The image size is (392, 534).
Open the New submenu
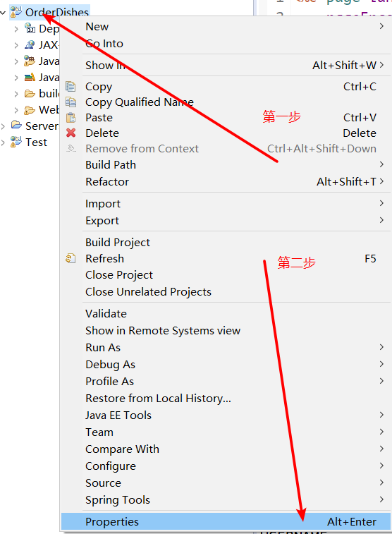tap(225, 27)
